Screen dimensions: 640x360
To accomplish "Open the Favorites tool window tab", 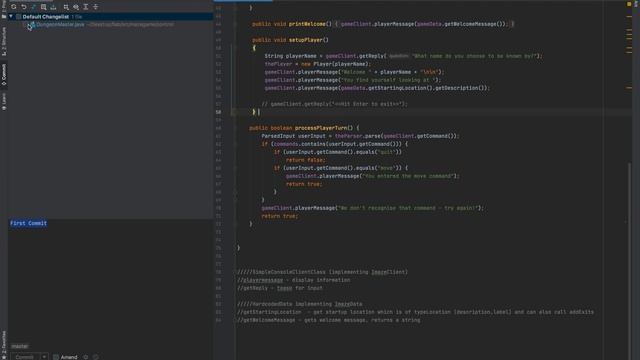I will point(4,344).
